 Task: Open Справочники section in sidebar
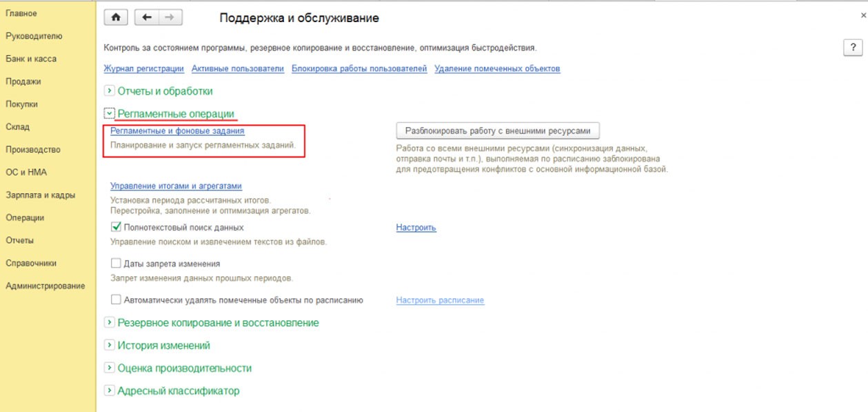[31, 264]
